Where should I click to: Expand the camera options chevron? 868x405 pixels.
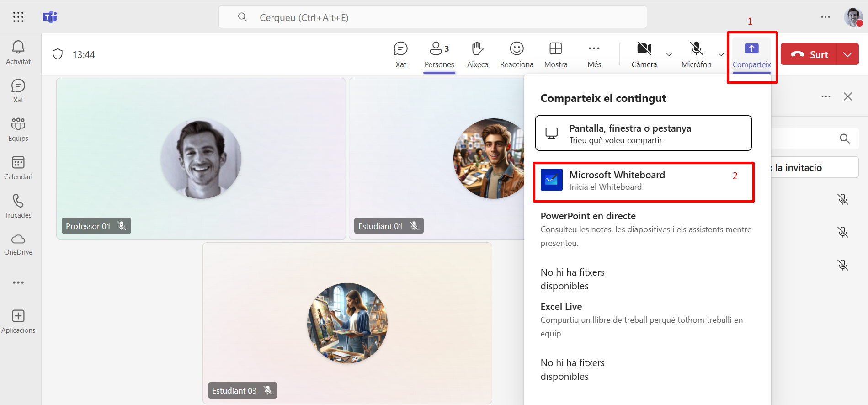coord(669,54)
